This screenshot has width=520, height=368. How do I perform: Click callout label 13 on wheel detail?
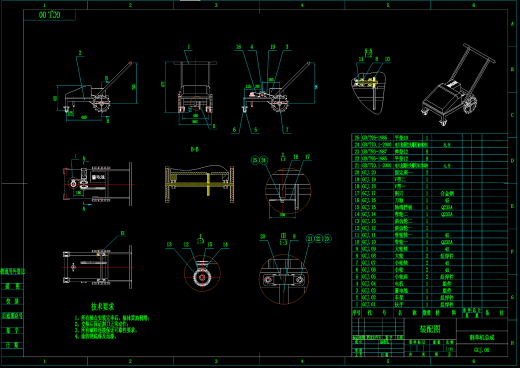[169, 245]
